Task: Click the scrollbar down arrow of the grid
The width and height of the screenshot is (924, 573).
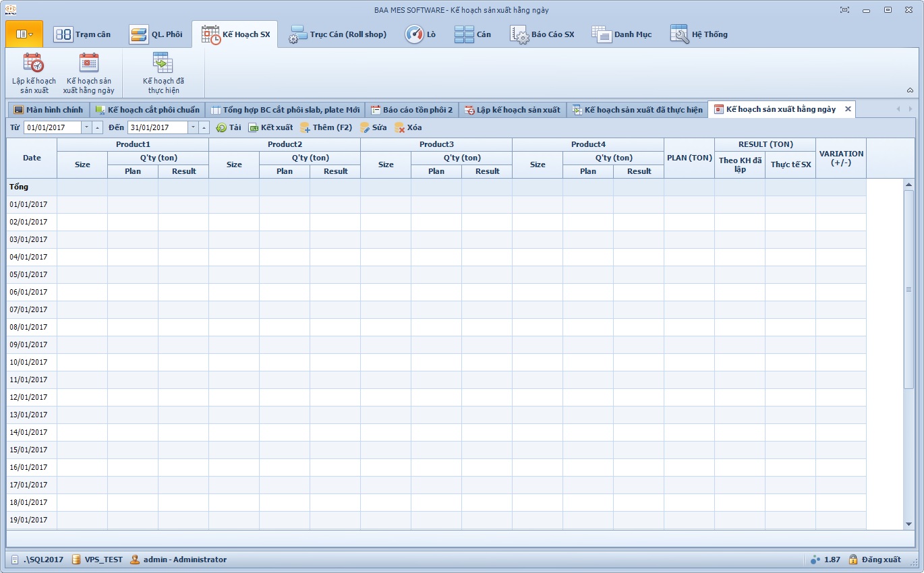Action: pos(908,524)
